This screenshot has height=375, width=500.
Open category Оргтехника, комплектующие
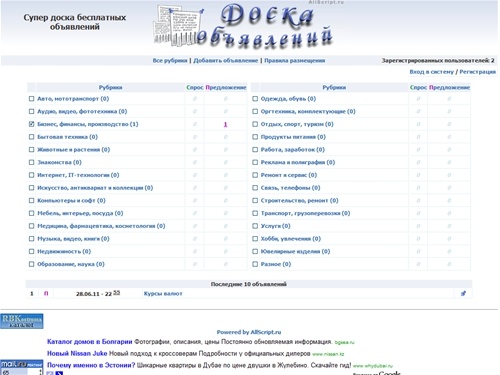coord(308,111)
